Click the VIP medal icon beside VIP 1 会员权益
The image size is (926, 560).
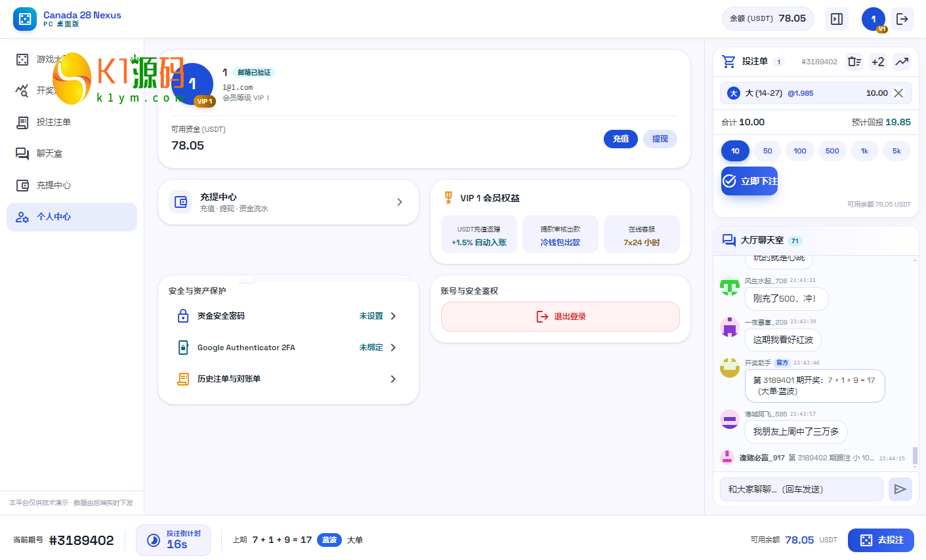click(x=448, y=197)
